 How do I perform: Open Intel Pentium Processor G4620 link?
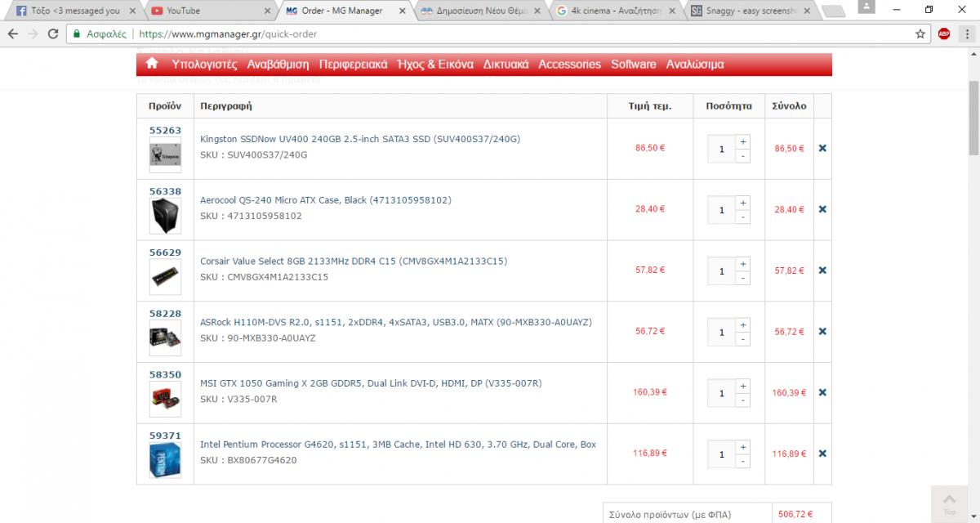tap(398, 445)
